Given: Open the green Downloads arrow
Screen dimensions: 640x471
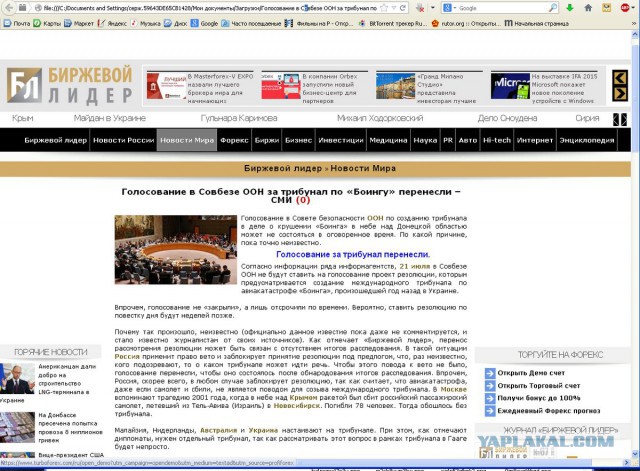Looking at the screenshot, I should [x=570, y=8].
